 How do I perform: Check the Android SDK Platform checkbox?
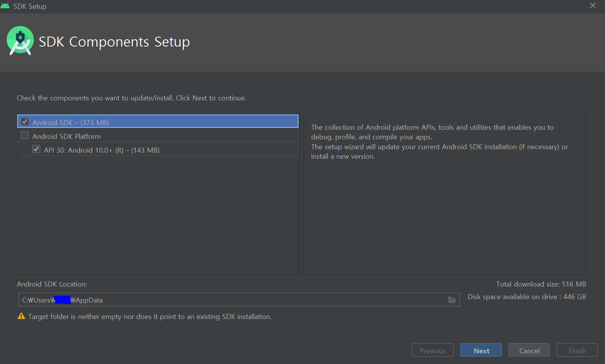pos(25,135)
